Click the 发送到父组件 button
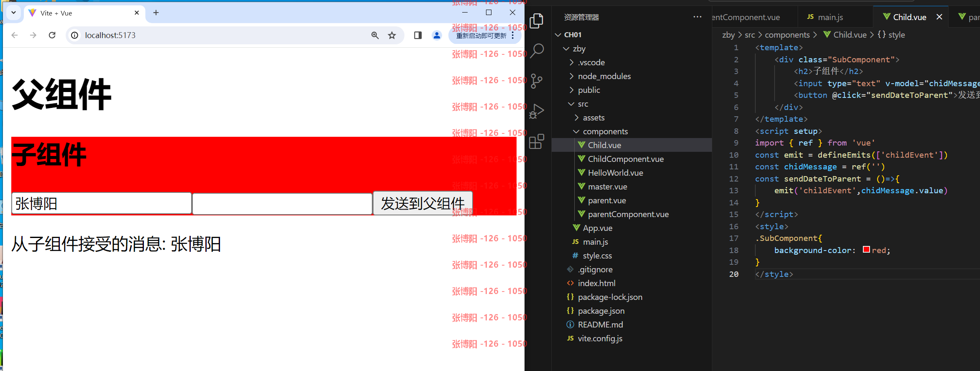Image resolution: width=980 pixels, height=371 pixels. pos(423,203)
